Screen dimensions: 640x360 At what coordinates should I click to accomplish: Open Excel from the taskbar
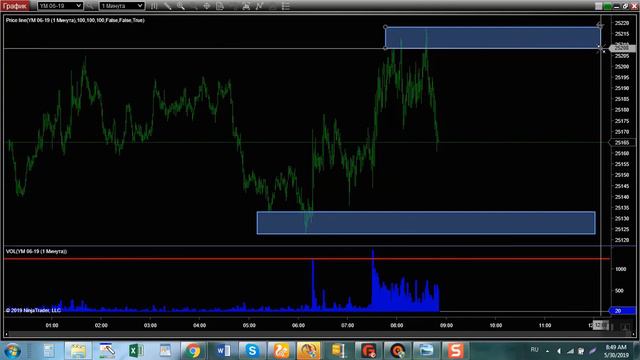[x=136, y=351]
